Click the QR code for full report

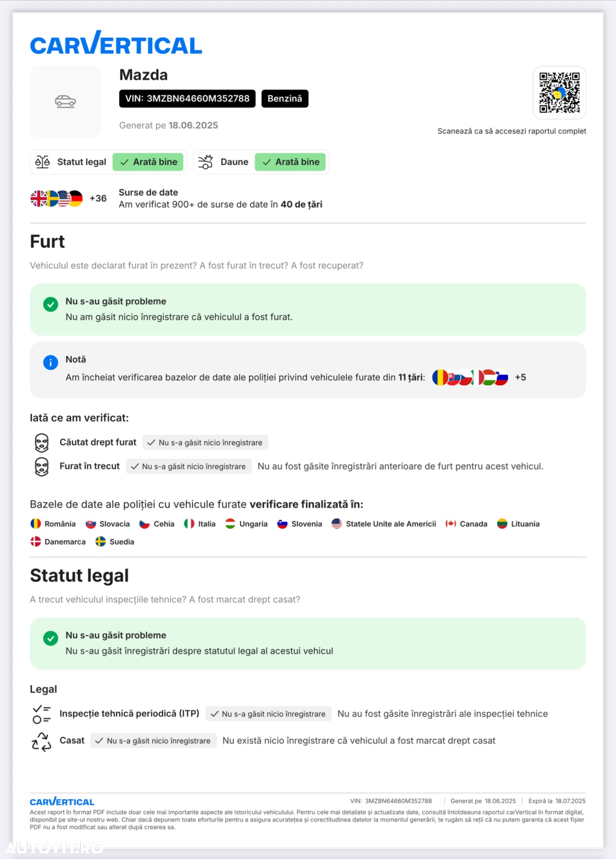(x=559, y=92)
